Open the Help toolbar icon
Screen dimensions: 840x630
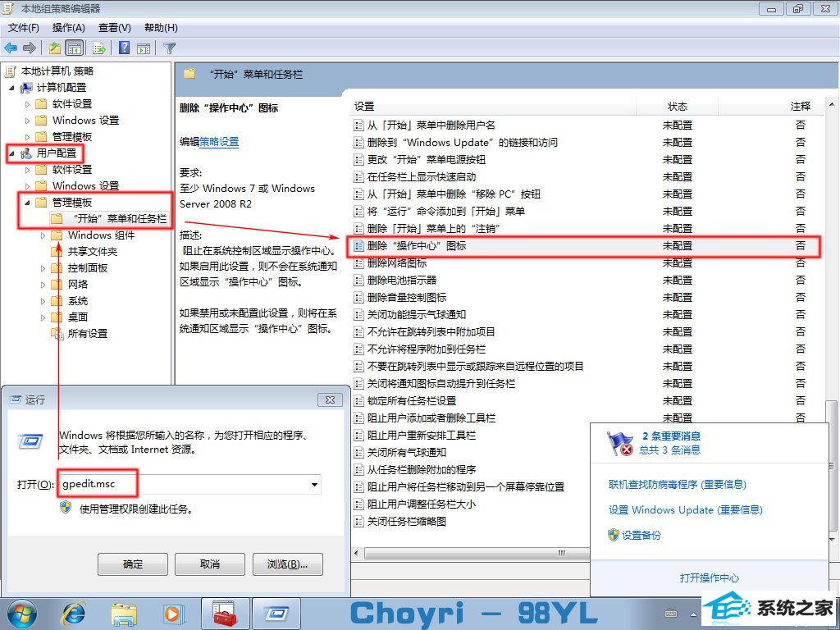tap(125, 48)
